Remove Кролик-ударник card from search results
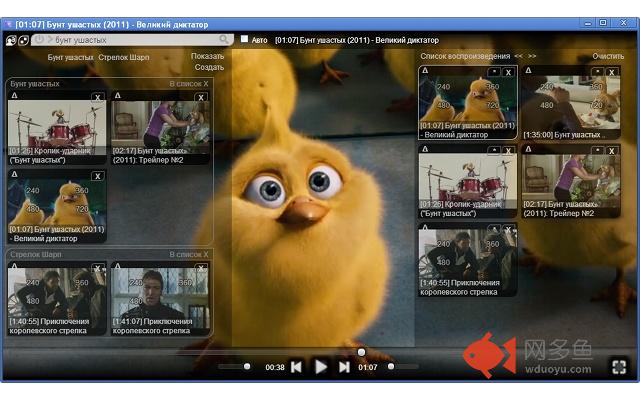The width and height of the screenshot is (640, 400). click(98, 98)
